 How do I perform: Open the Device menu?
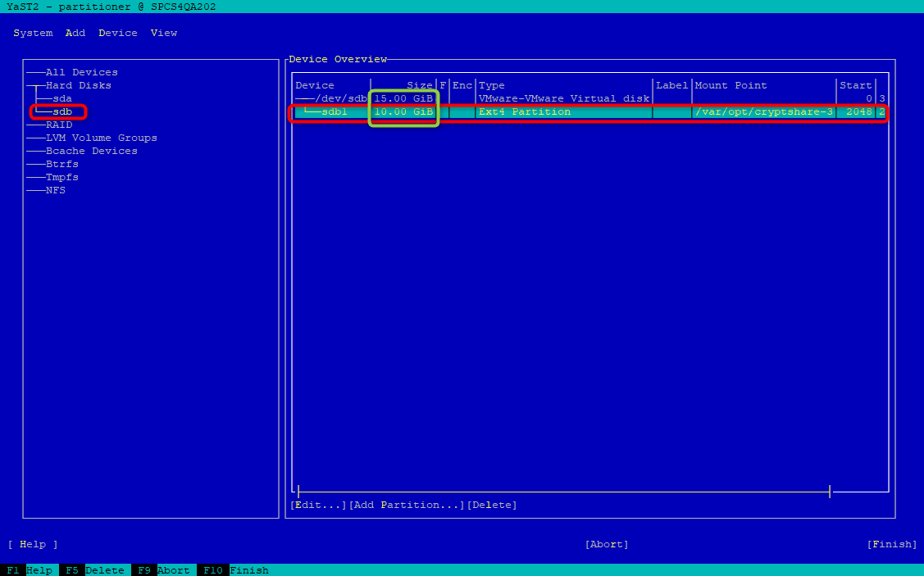(x=118, y=33)
